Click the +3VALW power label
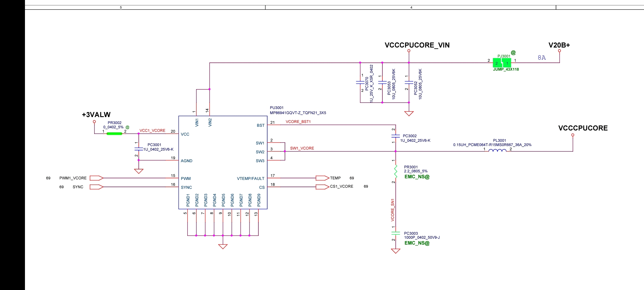The width and height of the screenshot is (644, 290). 96,115
